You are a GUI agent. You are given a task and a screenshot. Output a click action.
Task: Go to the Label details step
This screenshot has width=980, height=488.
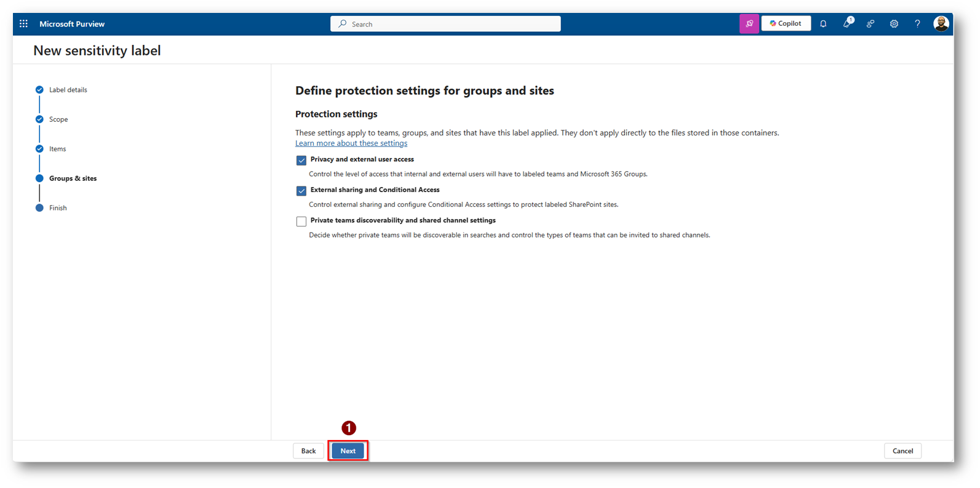68,90
